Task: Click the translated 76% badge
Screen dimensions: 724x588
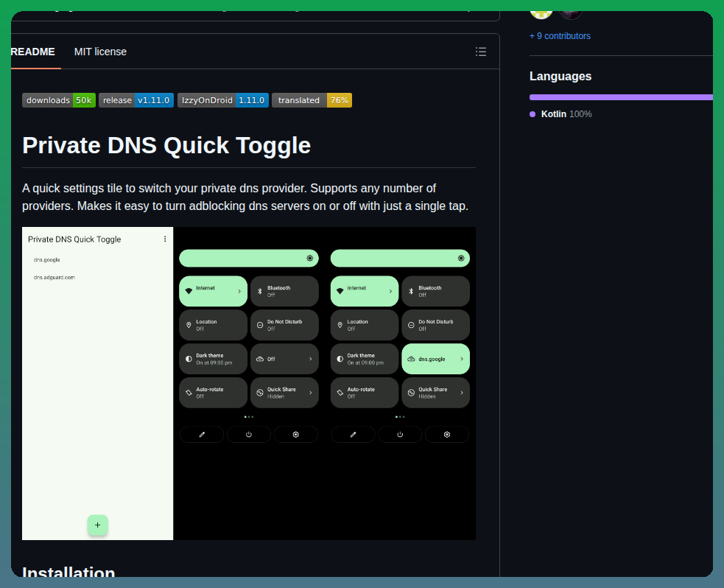Action: pyautogui.click(x=312, y=100)
